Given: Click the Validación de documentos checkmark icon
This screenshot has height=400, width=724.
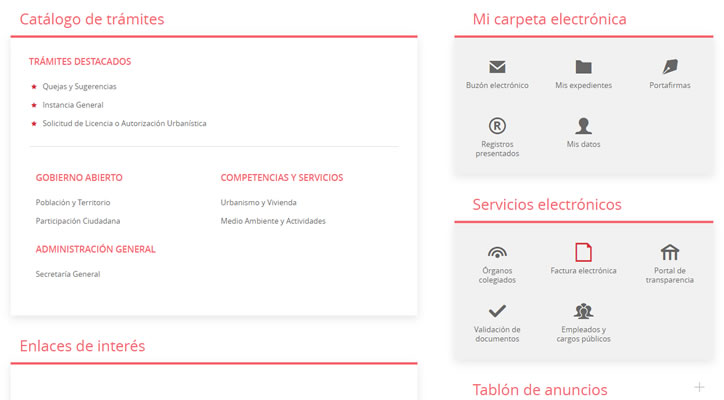Looking at the screenshot, I should click(x=497, y=311).
